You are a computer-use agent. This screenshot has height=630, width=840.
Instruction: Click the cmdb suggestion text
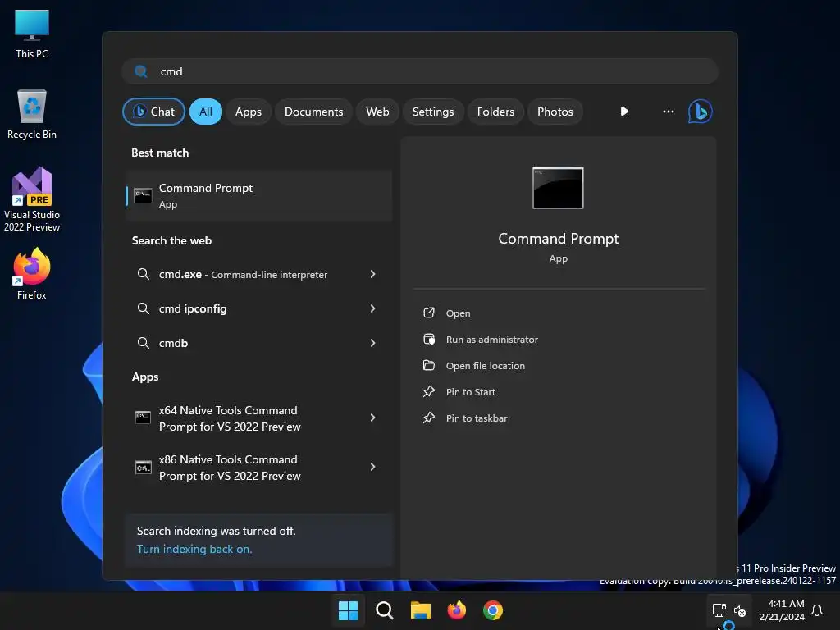click(173, 343)
